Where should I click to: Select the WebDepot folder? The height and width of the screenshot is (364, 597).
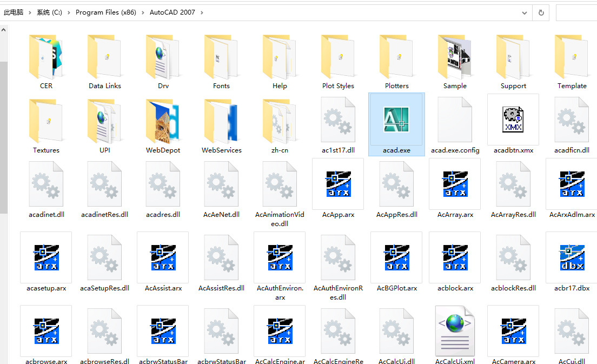point(163,122)
